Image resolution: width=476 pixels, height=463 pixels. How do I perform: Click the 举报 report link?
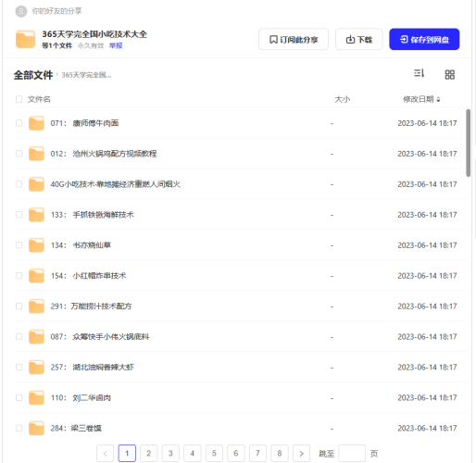[116, 46]
